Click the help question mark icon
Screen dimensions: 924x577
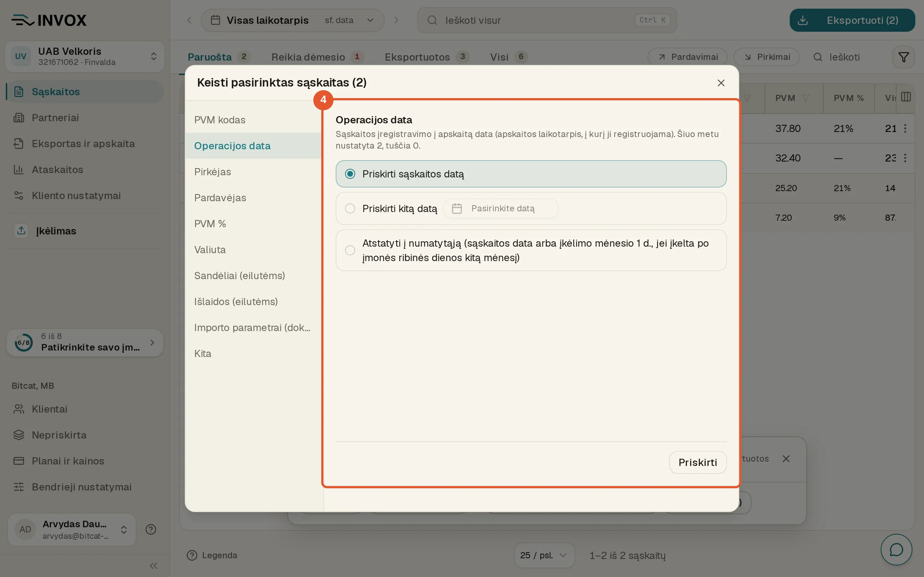tap(151, 529)
